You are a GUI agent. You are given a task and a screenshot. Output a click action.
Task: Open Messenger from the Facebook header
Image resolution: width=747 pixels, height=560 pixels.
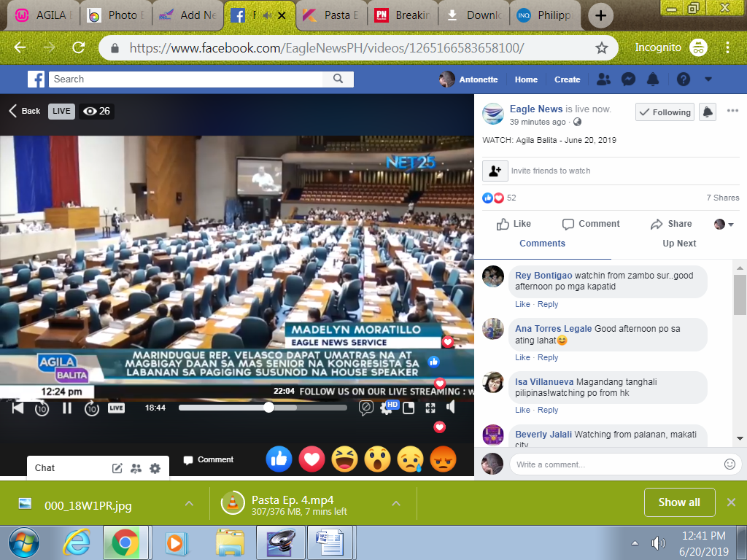[x=628, y=79]
